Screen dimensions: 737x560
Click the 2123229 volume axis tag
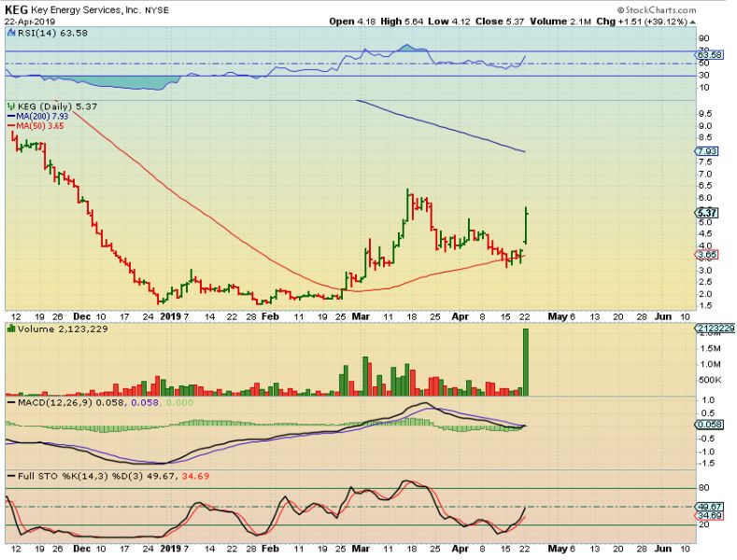[x=715, y=329]
